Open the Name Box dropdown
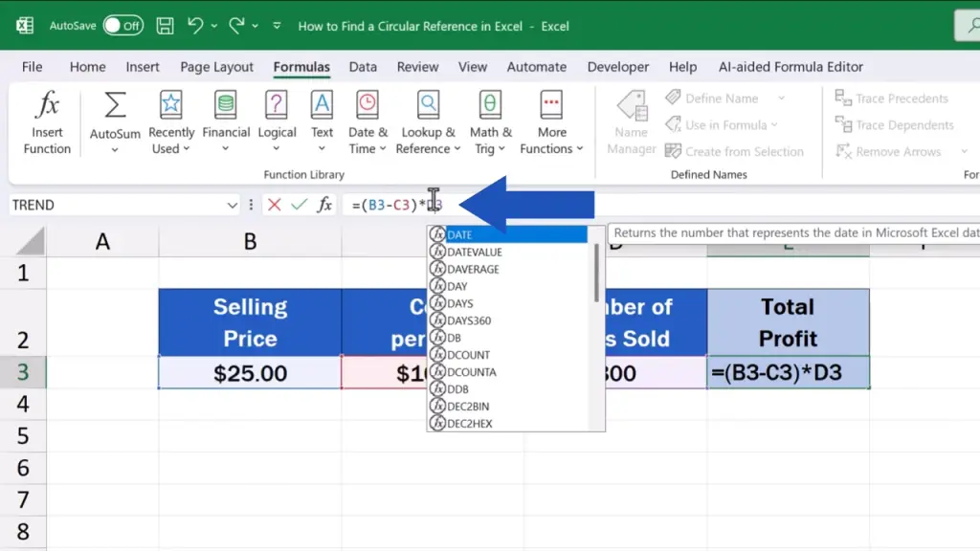 232,205
